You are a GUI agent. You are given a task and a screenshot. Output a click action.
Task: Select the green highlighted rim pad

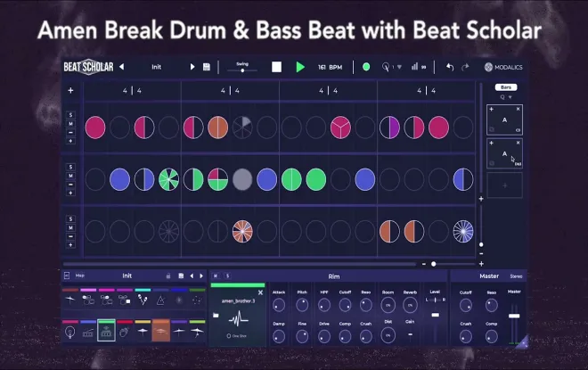[106, 331]
